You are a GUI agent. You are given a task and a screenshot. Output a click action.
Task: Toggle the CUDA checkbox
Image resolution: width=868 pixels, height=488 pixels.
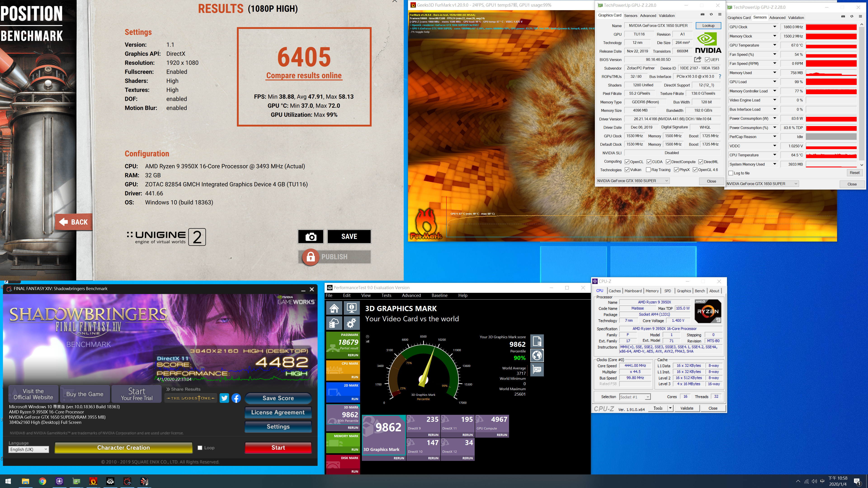pyautogui.click(x=649, y=162)
